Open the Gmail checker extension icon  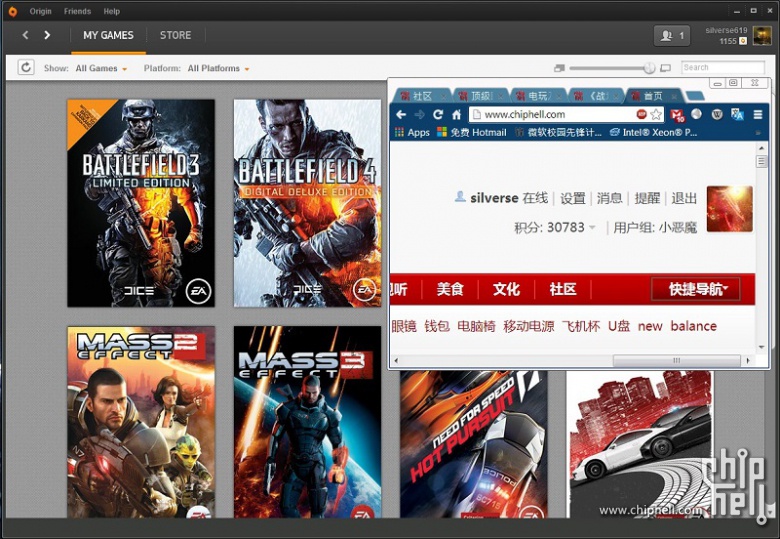[678, 115]
